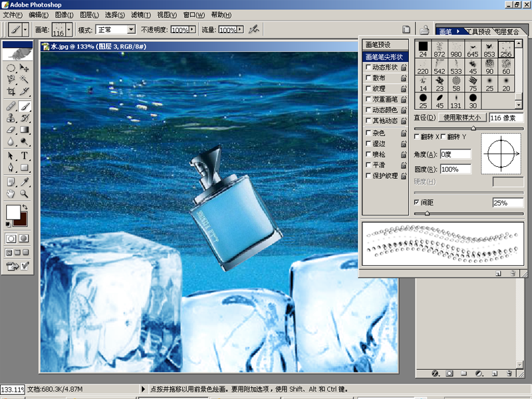Viewport: 532px width, 399px height.
Task: Click the 角度 input field
Action: (x=456, y=154)
